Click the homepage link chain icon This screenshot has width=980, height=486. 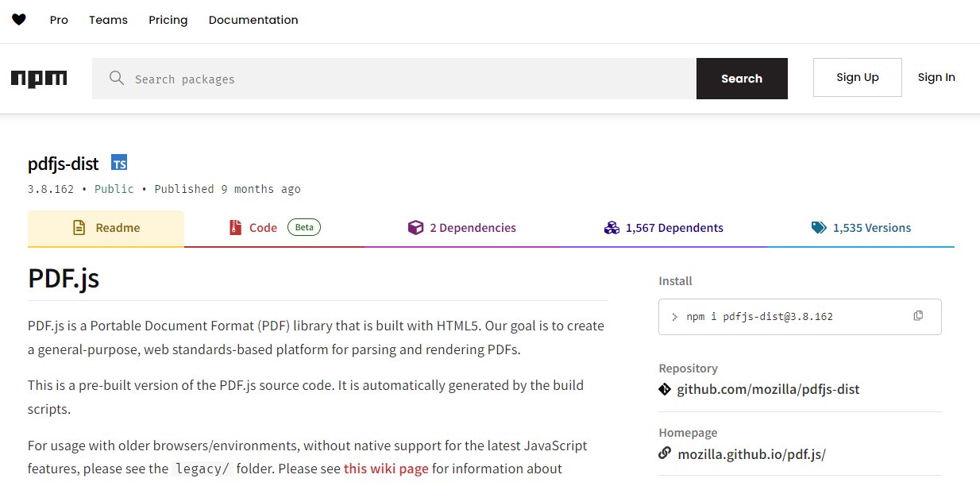tap(665, 453)
